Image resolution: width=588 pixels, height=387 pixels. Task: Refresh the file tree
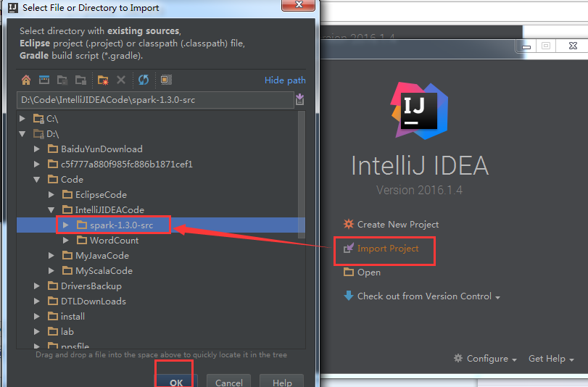[x=144, y=80]
